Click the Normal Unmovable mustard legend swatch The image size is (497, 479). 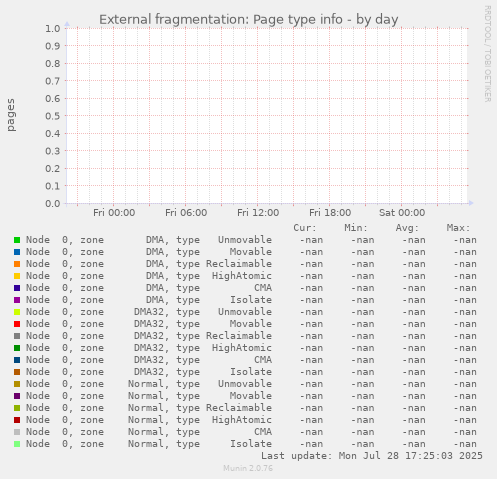tap(17, 384)
